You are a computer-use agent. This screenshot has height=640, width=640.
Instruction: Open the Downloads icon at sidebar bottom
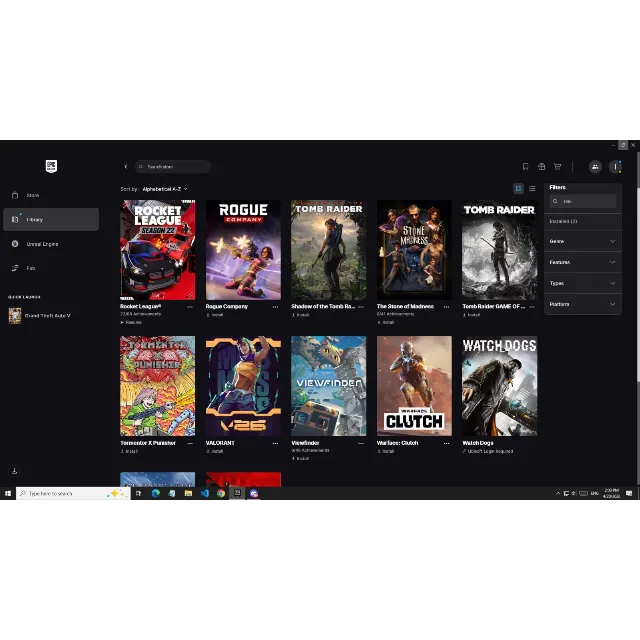coord(14,471)
